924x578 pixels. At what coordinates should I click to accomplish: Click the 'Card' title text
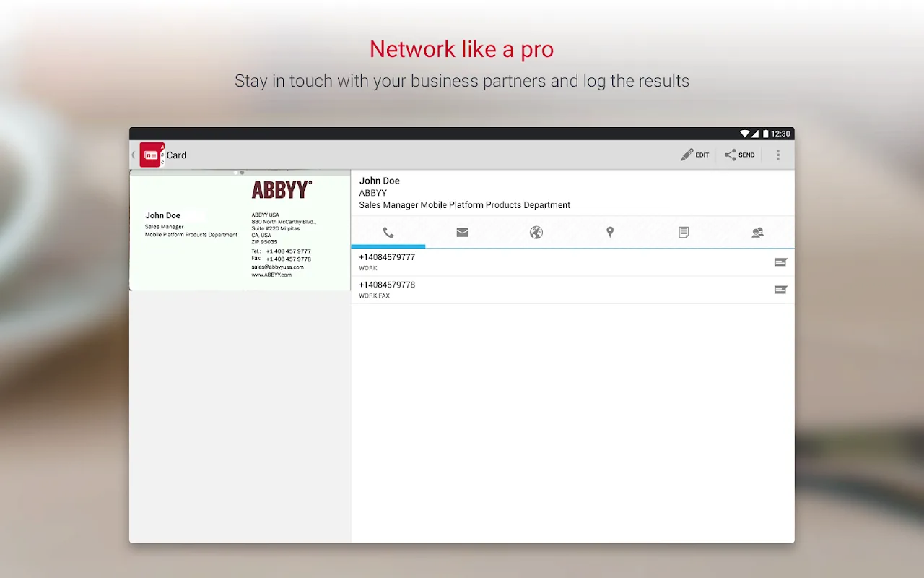tap(177, 155)
